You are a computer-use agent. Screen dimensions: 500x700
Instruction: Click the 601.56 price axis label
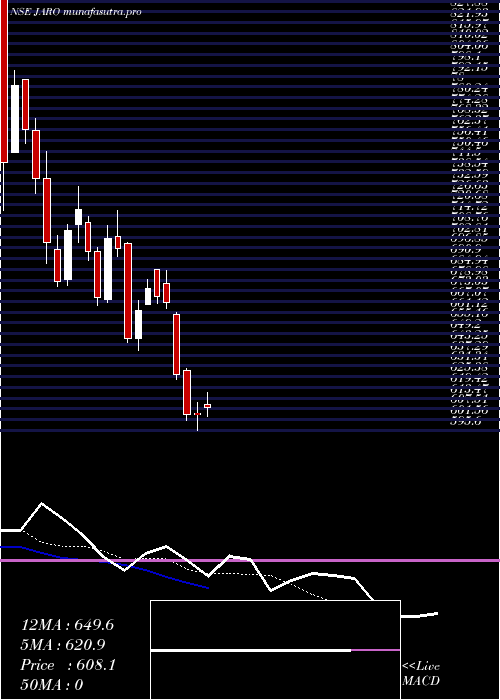(x=470, y=411)
